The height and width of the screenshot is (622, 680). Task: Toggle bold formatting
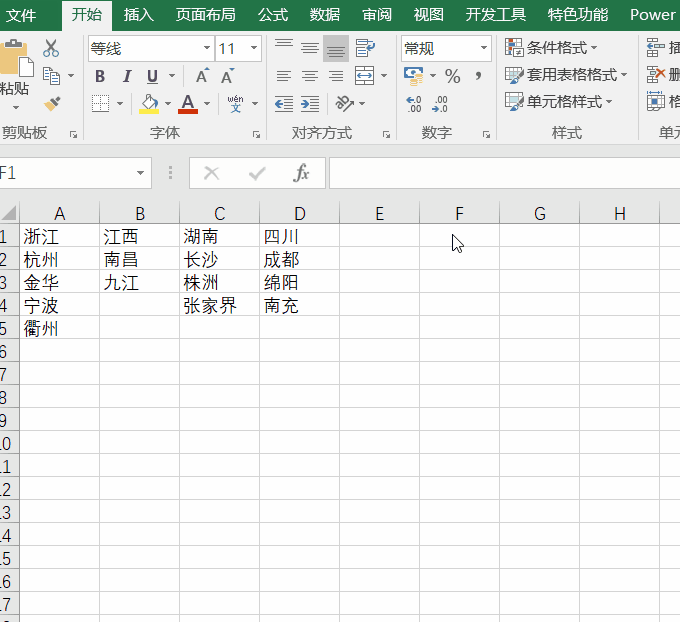point(100,77)
